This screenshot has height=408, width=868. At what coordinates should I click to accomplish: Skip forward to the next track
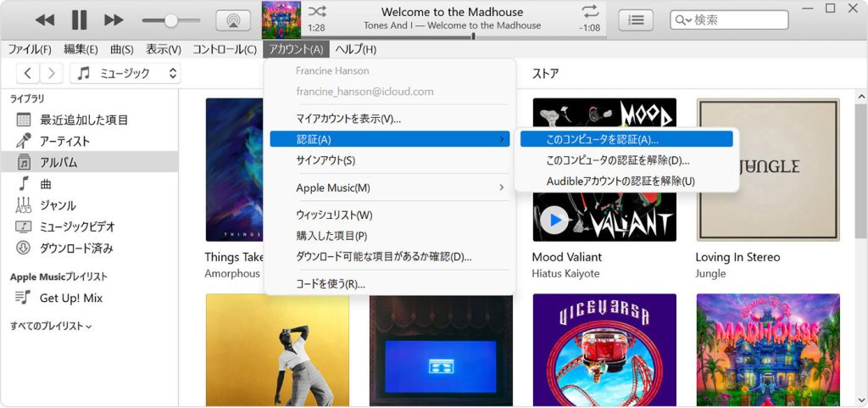point(114,20)
